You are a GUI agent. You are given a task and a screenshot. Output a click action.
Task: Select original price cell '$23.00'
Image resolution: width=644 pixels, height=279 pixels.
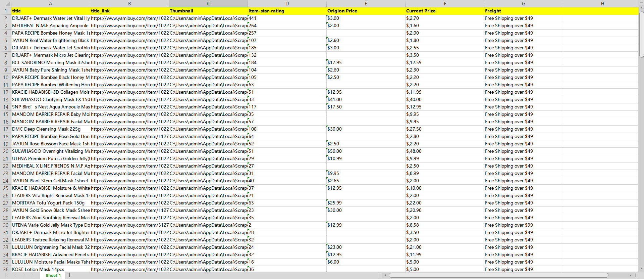366,247
